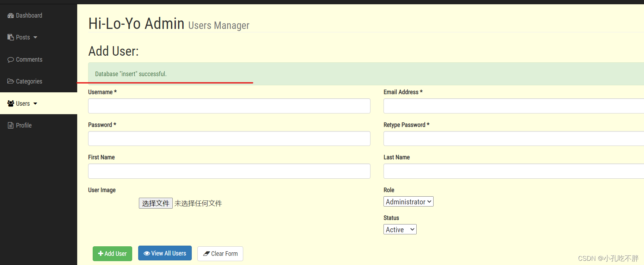Open Posts in the sidebar
This screenshot has width=644, height=265.
(x=38, y=37)
